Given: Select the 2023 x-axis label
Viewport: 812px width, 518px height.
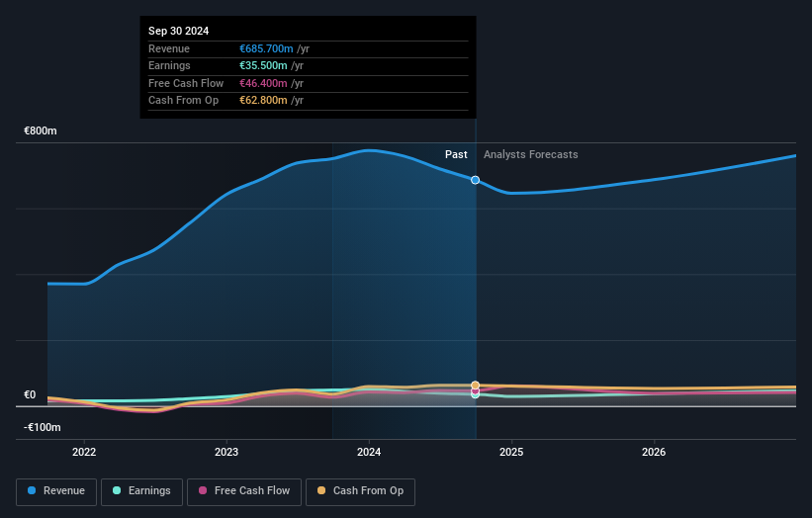Looking at the screenshot, I should point(226,452).
